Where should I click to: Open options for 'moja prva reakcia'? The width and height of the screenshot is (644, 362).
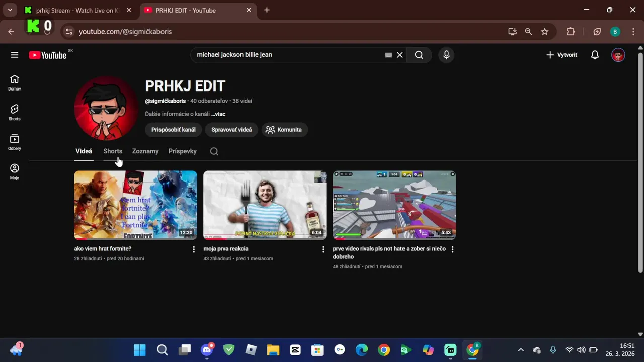[x=323, y=249]
